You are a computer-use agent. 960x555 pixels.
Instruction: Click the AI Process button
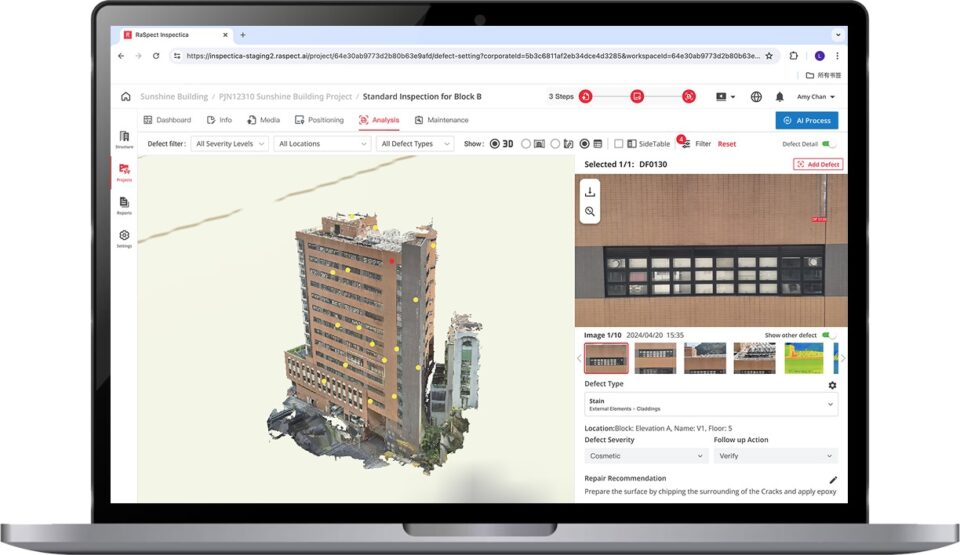tap(806, 120)
